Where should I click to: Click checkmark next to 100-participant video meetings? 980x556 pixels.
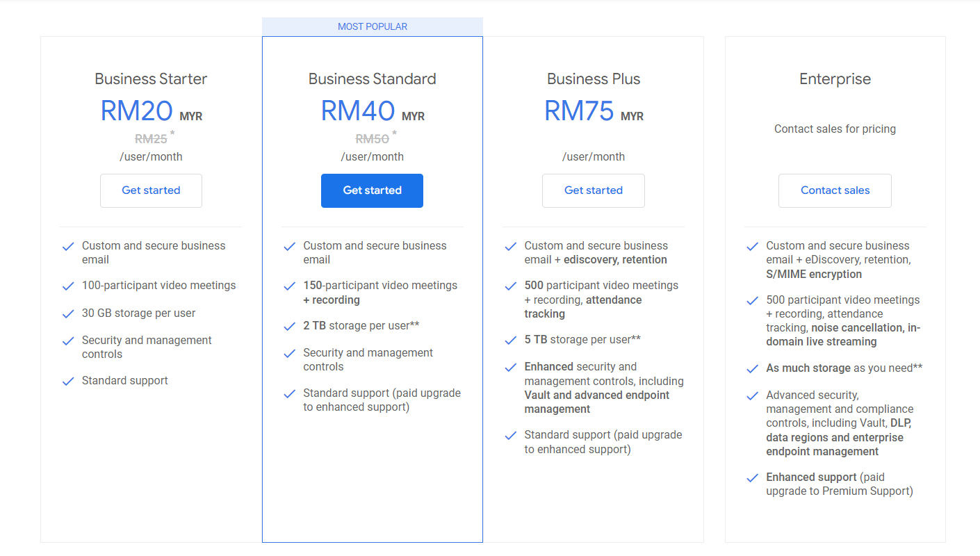68,286
